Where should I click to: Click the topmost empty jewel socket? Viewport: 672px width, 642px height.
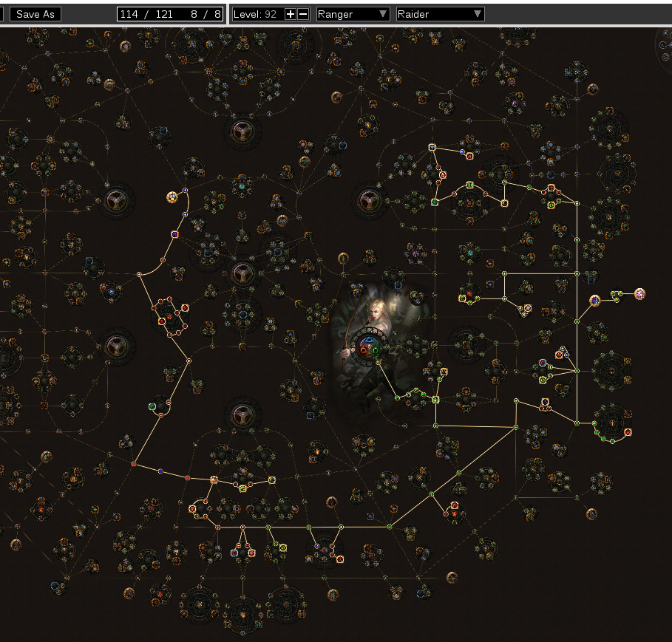[240, 132]
